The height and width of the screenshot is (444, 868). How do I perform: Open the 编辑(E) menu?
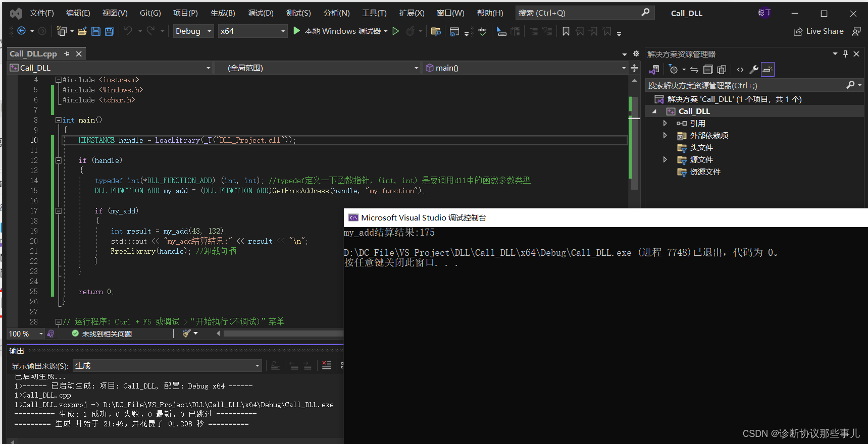78,13
